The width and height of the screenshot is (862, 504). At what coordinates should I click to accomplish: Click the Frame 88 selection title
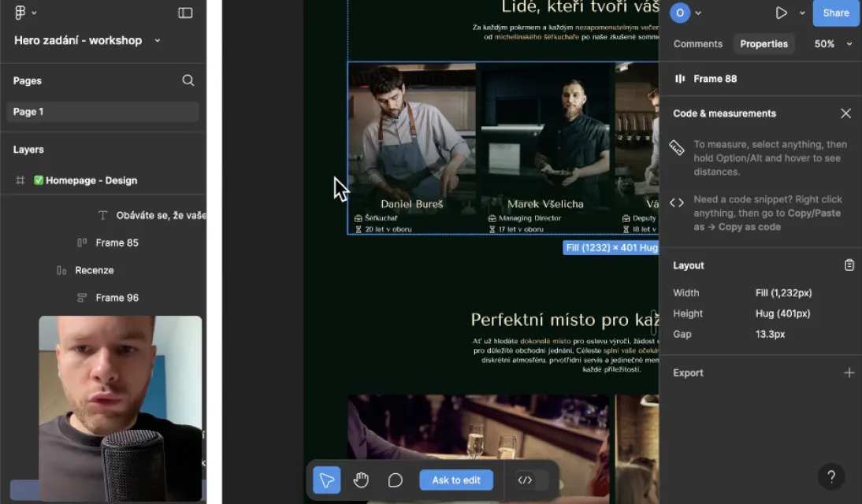point(715,79)
